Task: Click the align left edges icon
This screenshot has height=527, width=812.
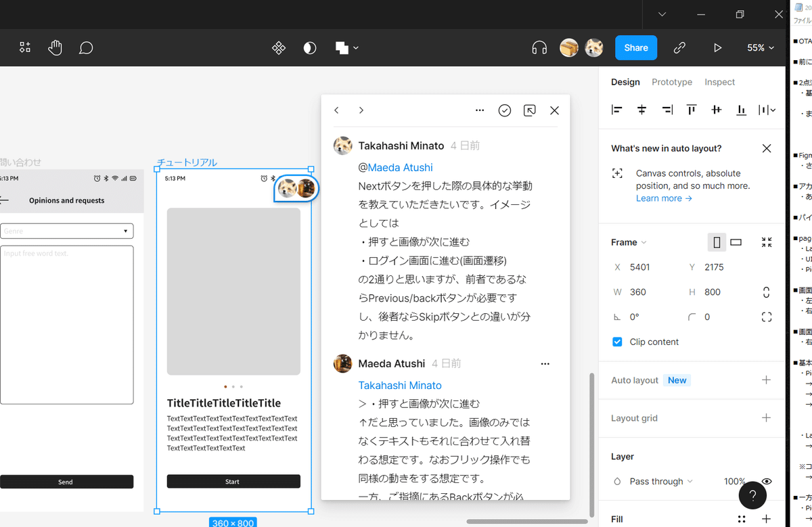Action: click(616, 109)
